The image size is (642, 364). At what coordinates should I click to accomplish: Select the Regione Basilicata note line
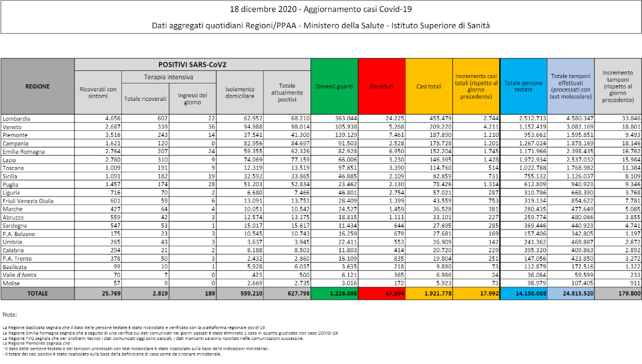click(x=135, y=327)
